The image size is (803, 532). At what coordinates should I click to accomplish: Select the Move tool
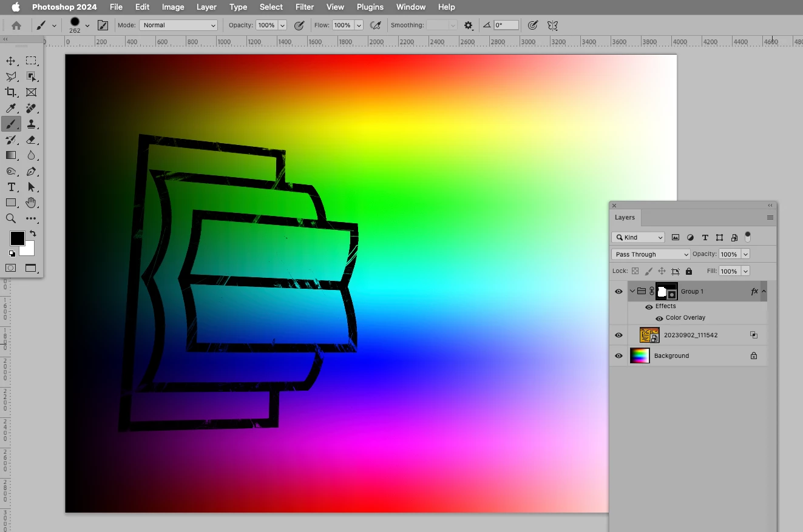point(11,61)
